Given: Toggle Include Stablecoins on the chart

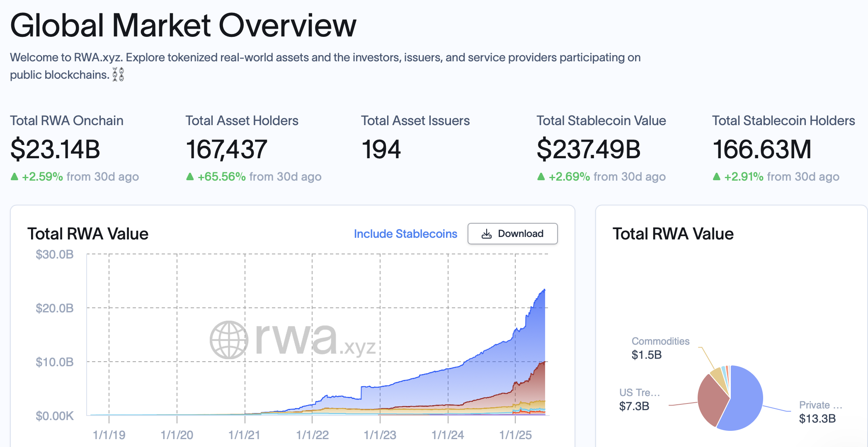Looking at the screenshot, I should 405,234.
